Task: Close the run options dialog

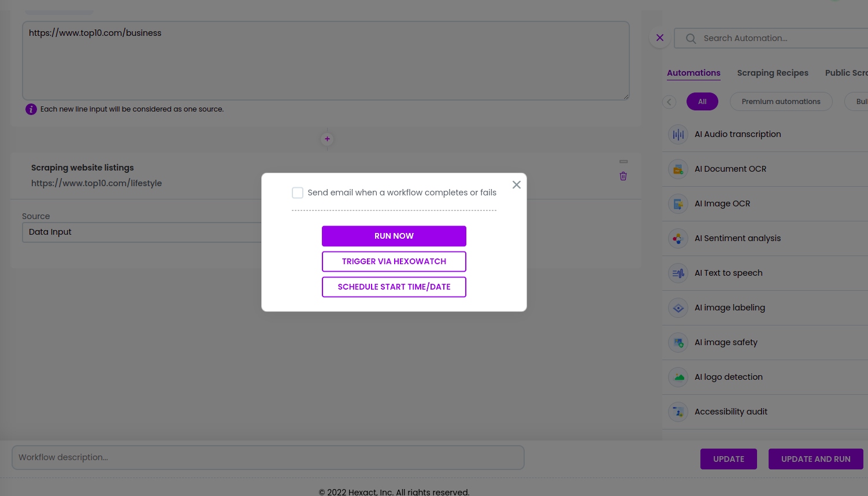Action: pos(516,184)
